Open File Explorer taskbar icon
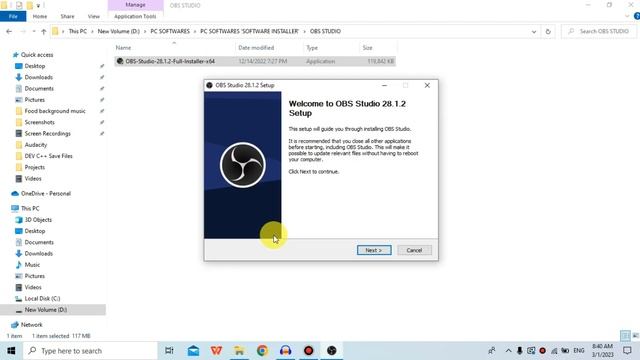640x360 pixels. coord(239,351)
